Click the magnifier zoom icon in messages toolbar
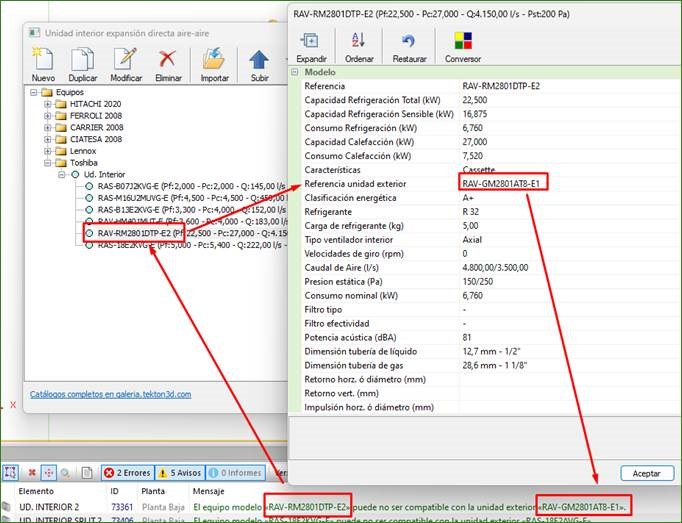682x523 pixels. pos(65,473)
